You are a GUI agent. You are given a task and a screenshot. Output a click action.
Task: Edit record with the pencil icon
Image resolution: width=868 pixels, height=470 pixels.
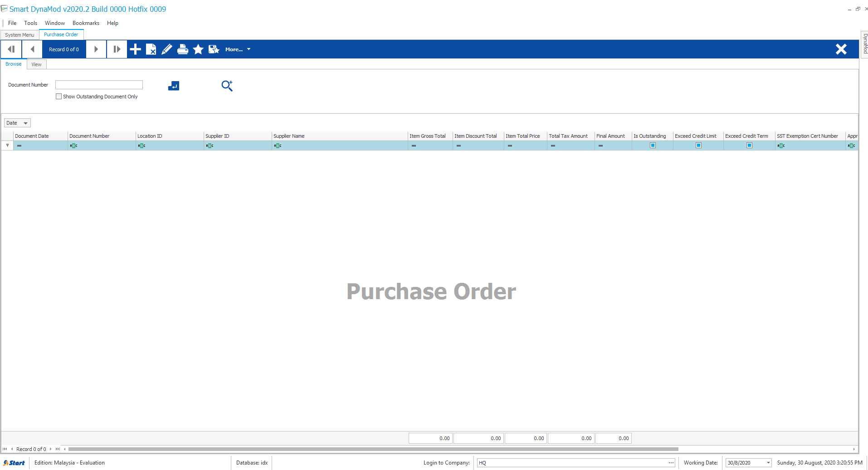[167, 49]
